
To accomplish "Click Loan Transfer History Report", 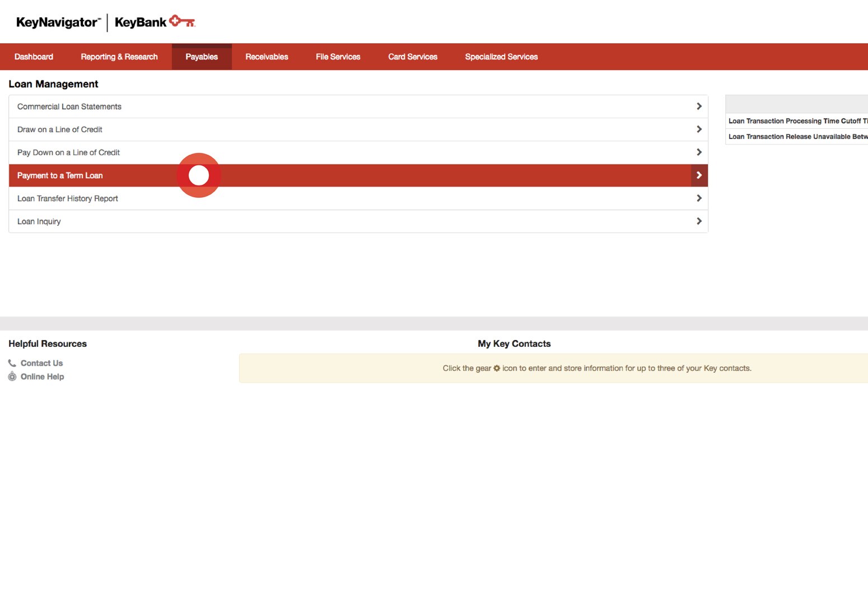I will click(x=67, y=198).
